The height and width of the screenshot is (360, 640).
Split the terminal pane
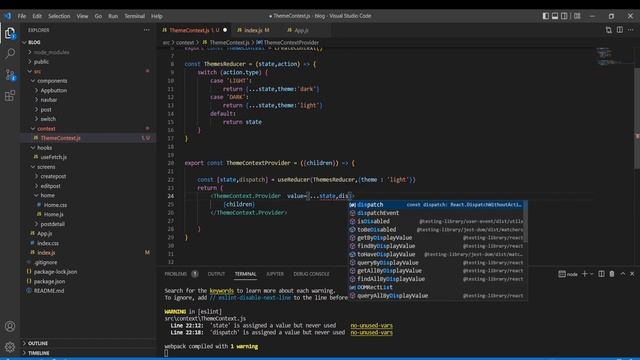click(601, 274)
